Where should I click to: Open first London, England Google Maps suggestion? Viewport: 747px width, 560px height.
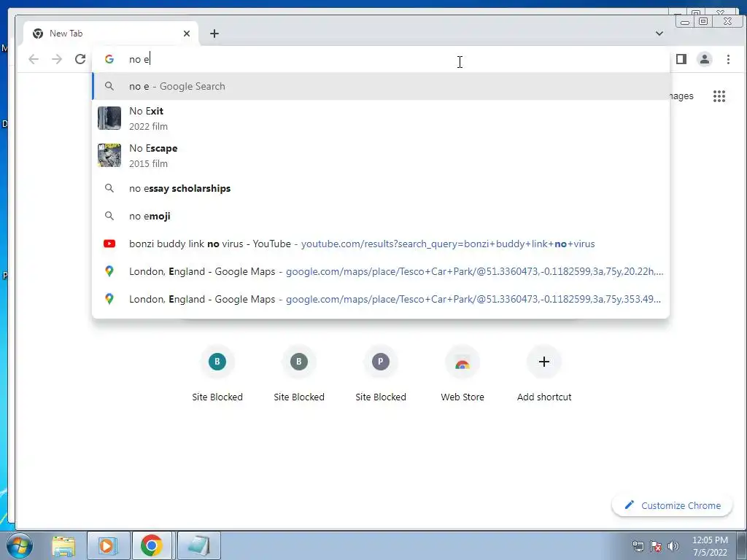(x=381, y=271)
